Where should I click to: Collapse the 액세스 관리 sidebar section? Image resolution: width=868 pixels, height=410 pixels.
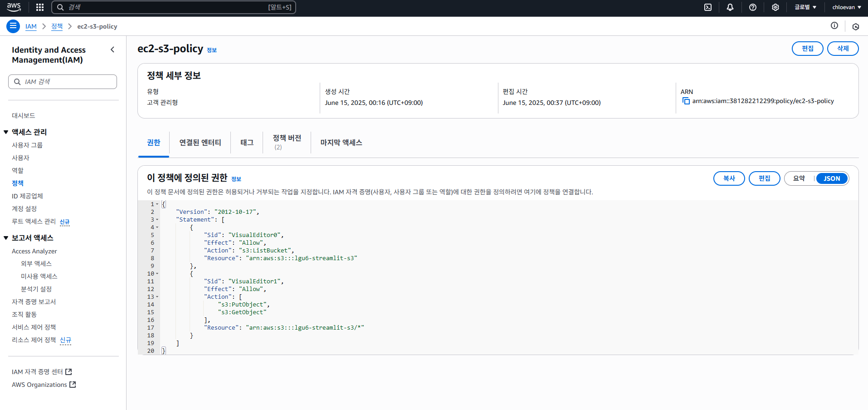6,132
